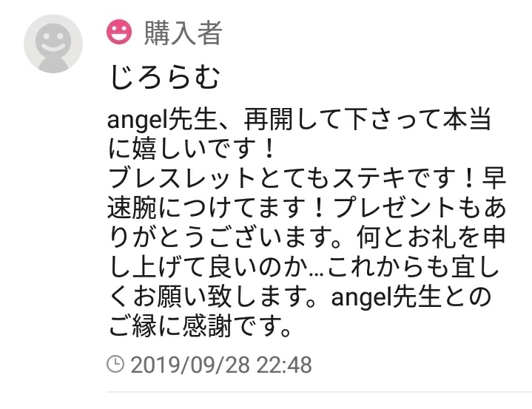Click the word ブレスレット in the review

point(181,178)
